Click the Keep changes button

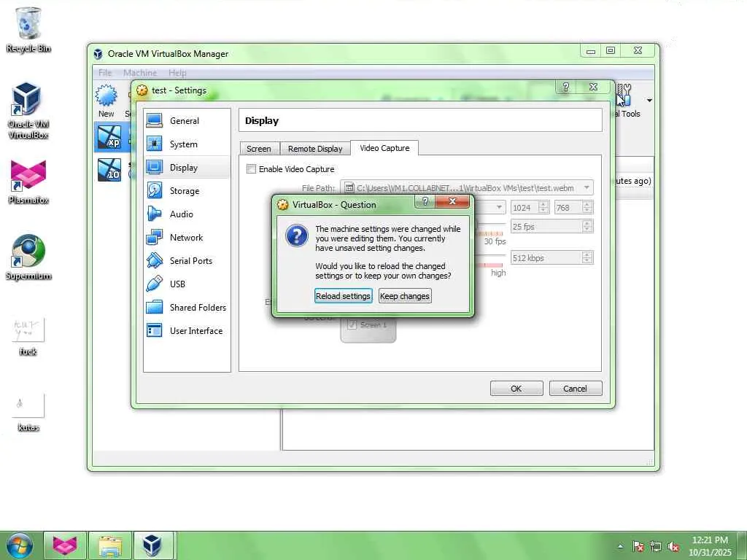405,296
